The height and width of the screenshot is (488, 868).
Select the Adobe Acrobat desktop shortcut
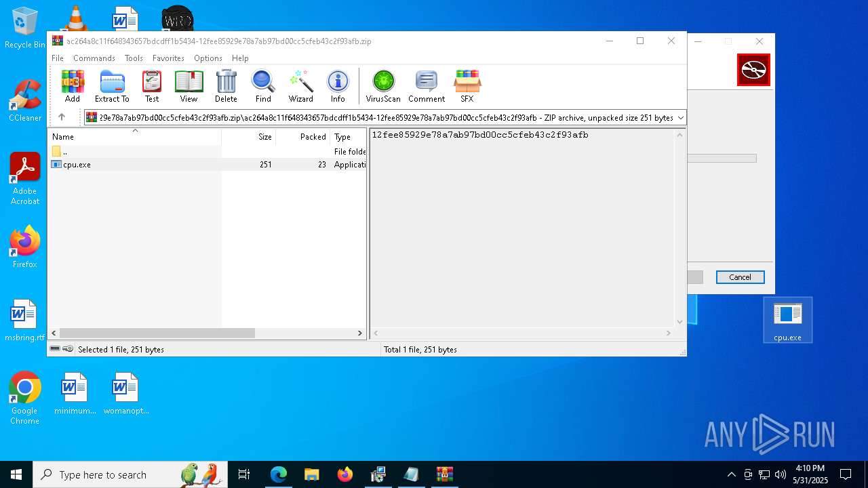coord(25,179)
